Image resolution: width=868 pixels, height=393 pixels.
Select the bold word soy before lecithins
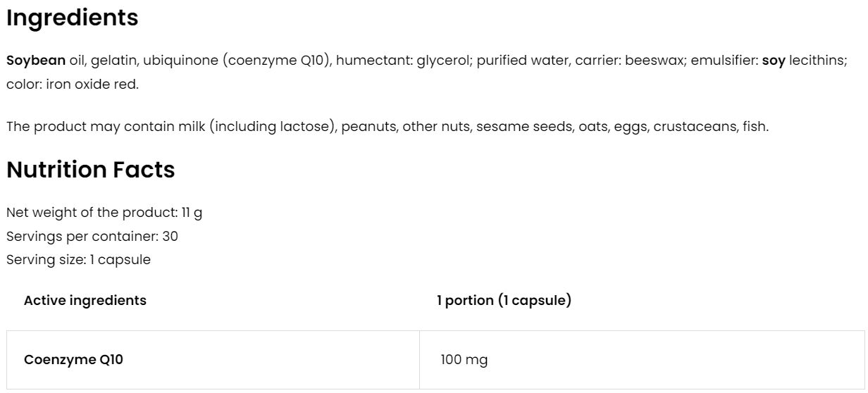[774, 61]
